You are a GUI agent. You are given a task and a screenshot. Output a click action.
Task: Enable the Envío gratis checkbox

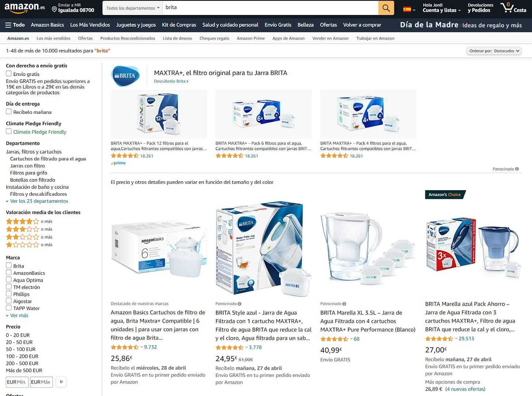(9, 74)
